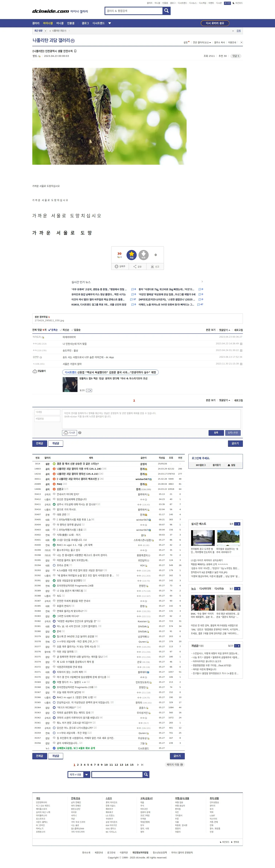
Task: Click the 비추 downvote arrow button
Action: click(144, 255)
